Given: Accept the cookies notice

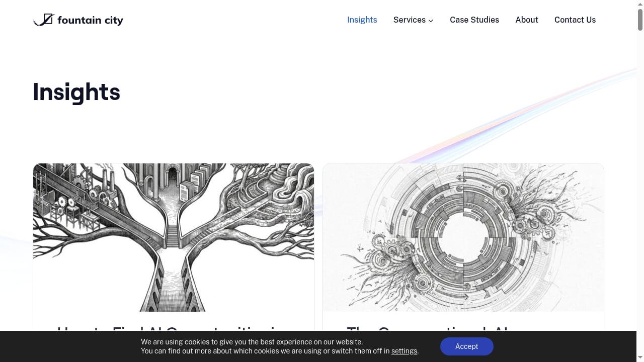Looking at the screenshot, I should [x=467, y=346].
